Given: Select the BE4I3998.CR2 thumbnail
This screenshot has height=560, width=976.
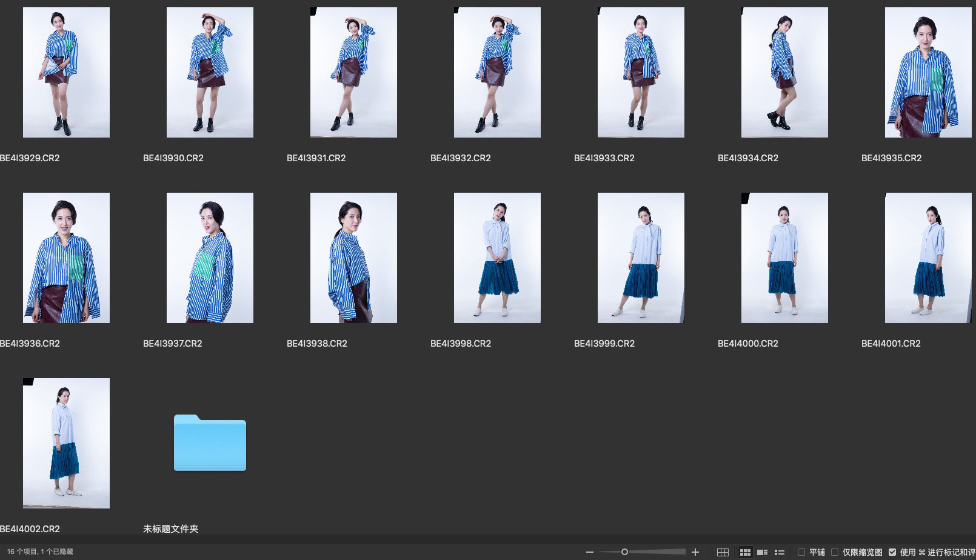Looking at the screenshot, I should click(x=497, y=258).
